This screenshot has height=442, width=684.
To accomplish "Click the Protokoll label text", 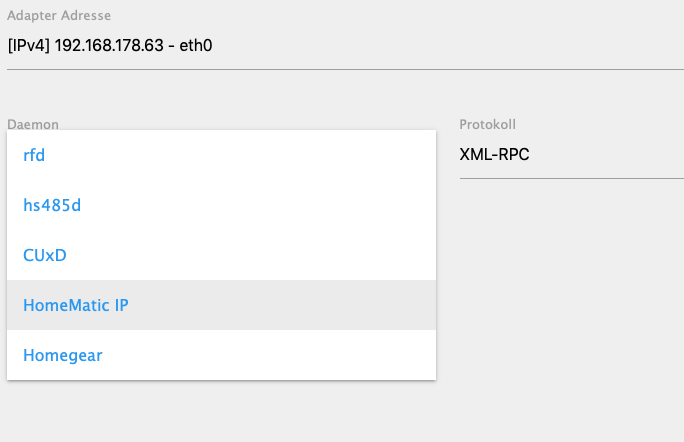I will [x=487, y=124].
